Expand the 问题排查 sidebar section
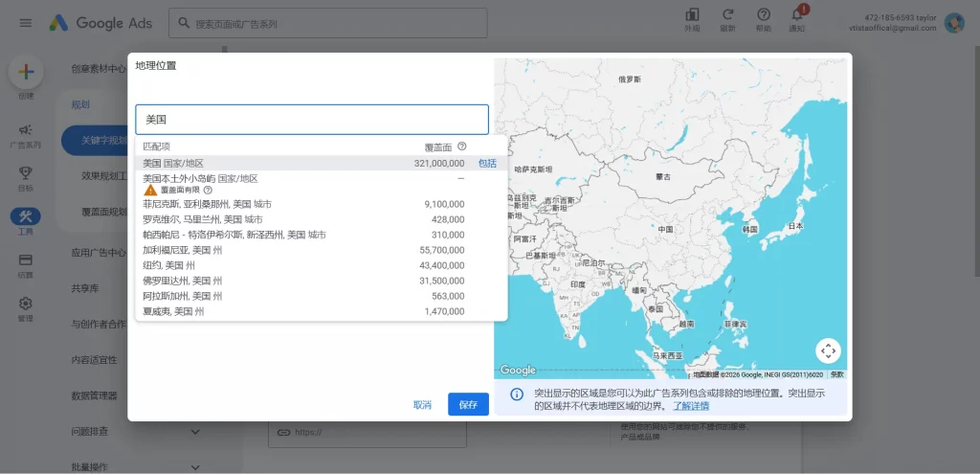This screenshot has height=474, width=980. [195, 432]
